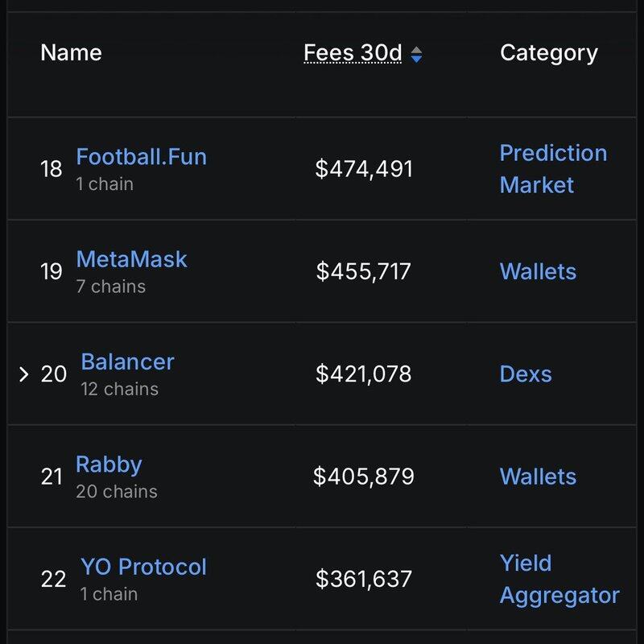Image resolution: width=644 pixels, height=644 pixels.
Task: Open MetaMask's Wallets category link
Action: (x=538, y=271)
